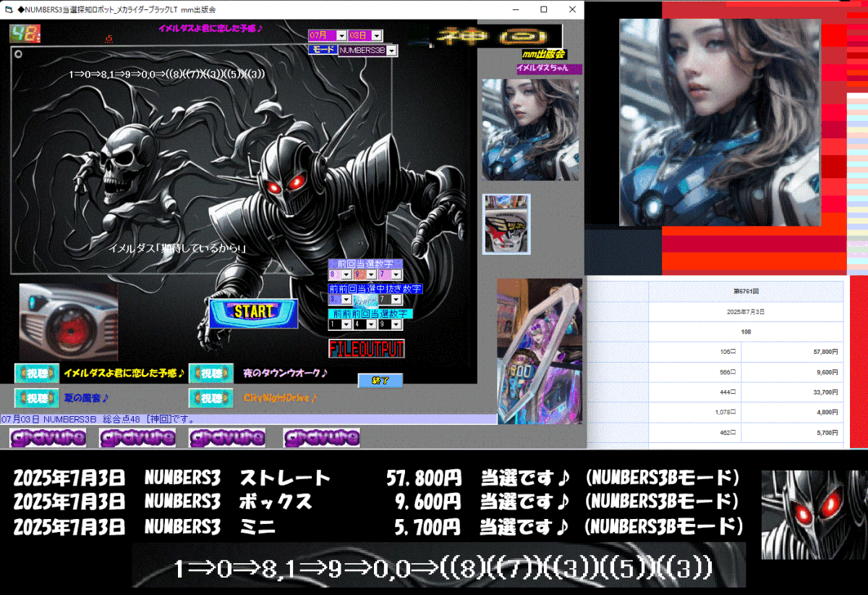Click the 106口 table cell

coord(695,352)
